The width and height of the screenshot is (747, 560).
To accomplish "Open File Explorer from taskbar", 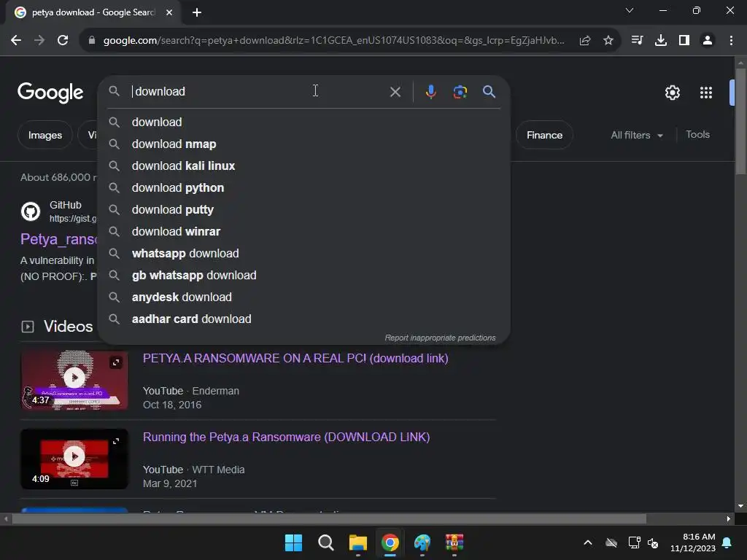I will pos(357,542).
